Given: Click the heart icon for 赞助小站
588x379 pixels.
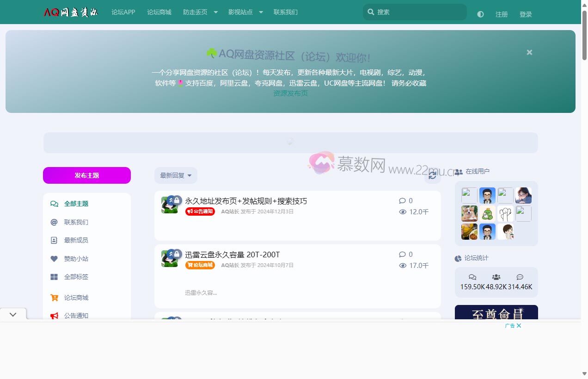Looking at the screenshot, I should coord(54,259).
